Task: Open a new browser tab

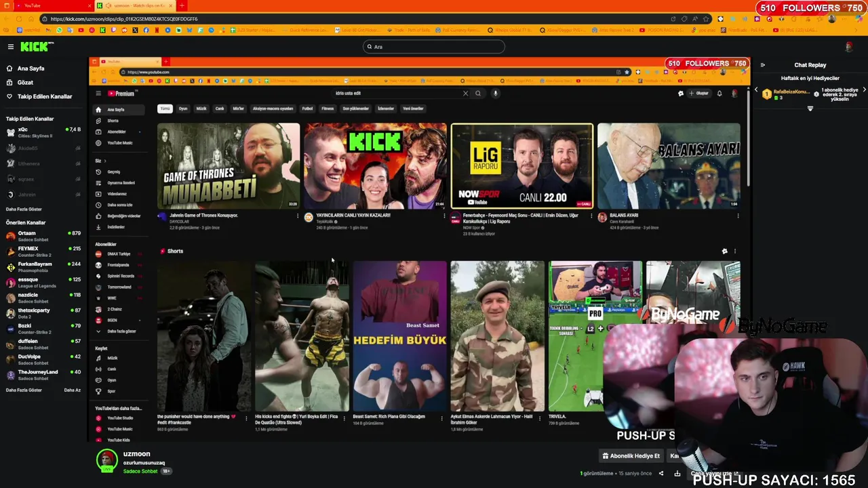Action: coord(182,5)
